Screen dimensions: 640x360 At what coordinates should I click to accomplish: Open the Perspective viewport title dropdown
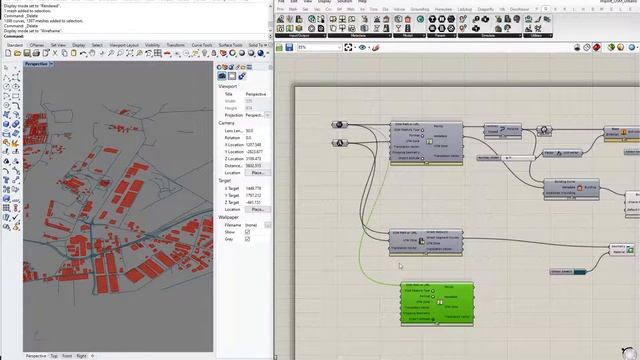pyautogui.click(x=51, y=64)
